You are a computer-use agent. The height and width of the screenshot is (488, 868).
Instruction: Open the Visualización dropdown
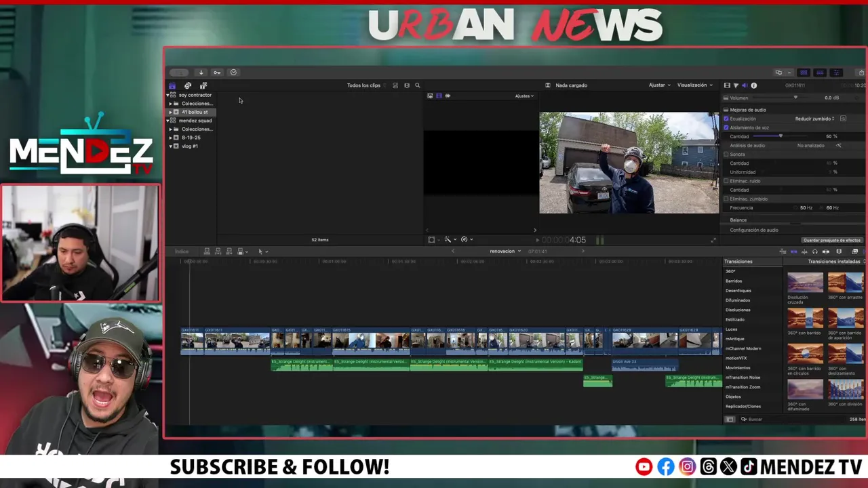[x=695, y=85]
